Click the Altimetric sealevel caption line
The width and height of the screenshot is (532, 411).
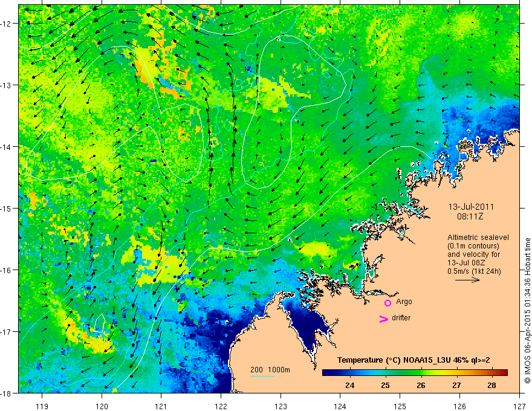(x=478, y=238)
